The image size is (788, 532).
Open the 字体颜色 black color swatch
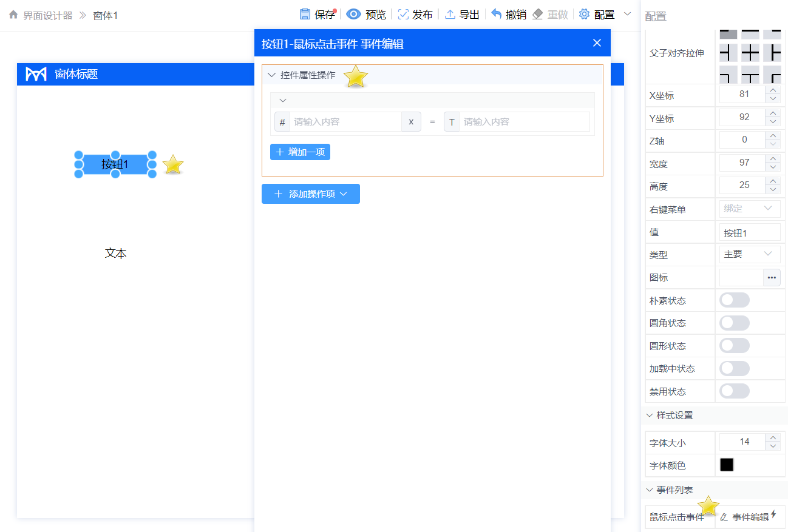(726, 465)
